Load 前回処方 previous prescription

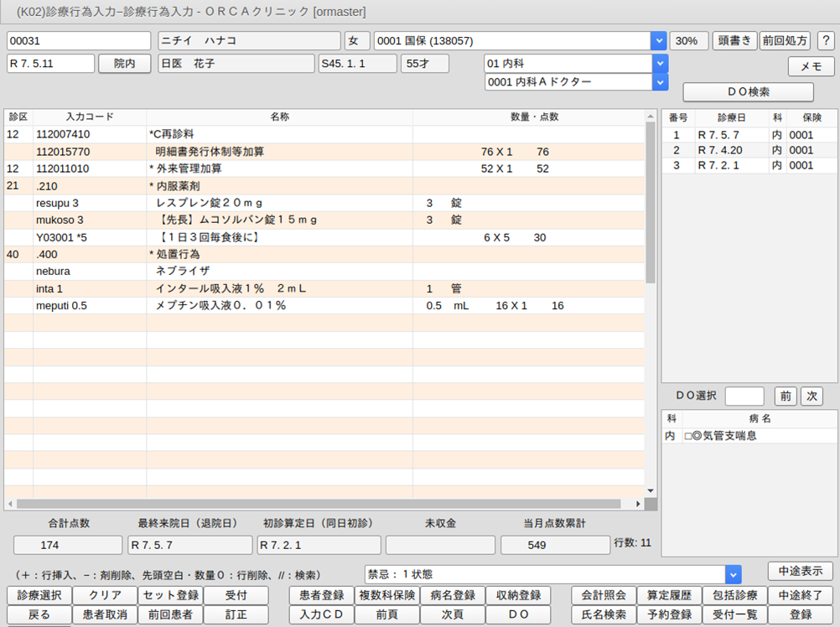coord(785,41)
